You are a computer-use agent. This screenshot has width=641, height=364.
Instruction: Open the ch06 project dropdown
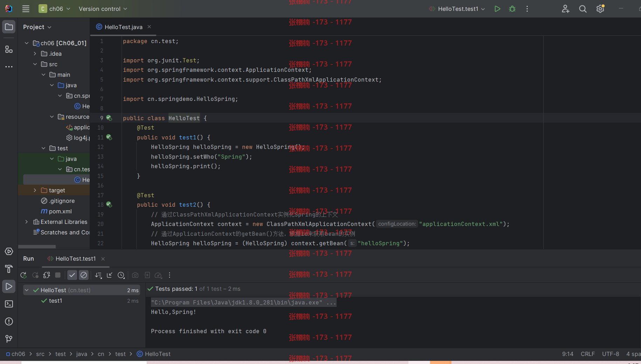point(54,9)
